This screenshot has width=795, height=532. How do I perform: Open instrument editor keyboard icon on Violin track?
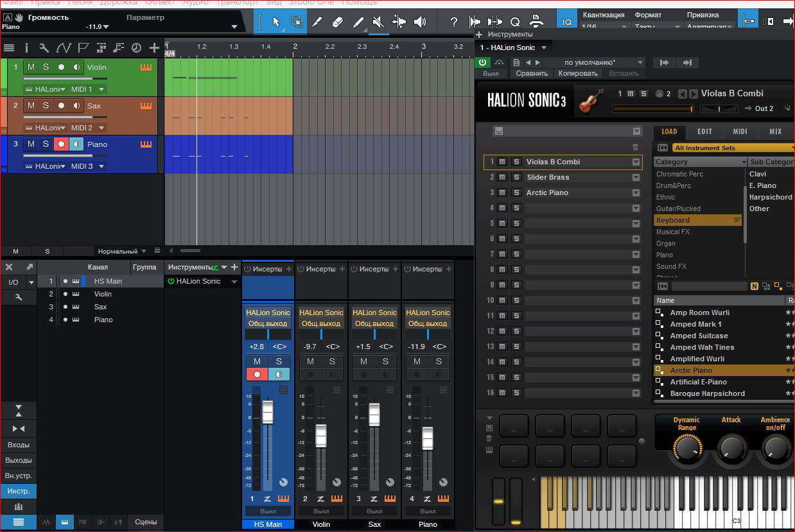pos(146,67)
